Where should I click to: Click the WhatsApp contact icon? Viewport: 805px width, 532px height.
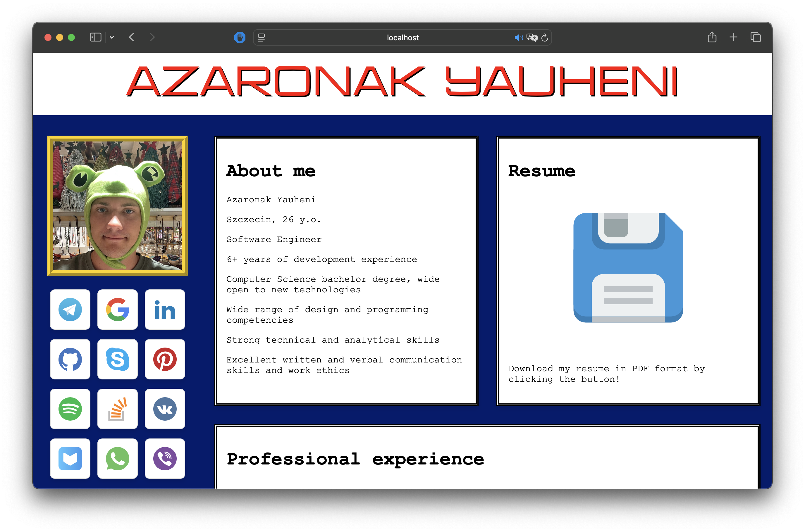click(118, 458)
